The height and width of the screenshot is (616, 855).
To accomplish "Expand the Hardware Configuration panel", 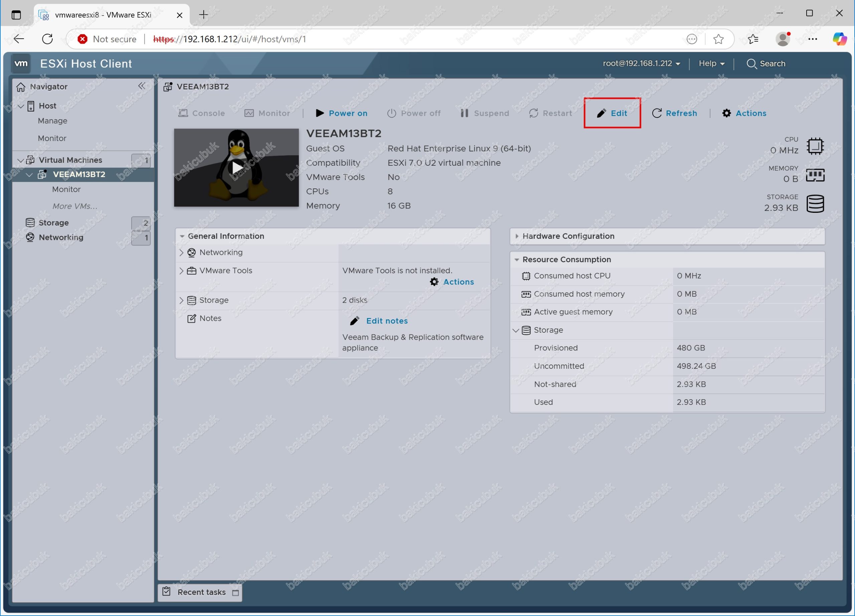I will click(517, 237).
